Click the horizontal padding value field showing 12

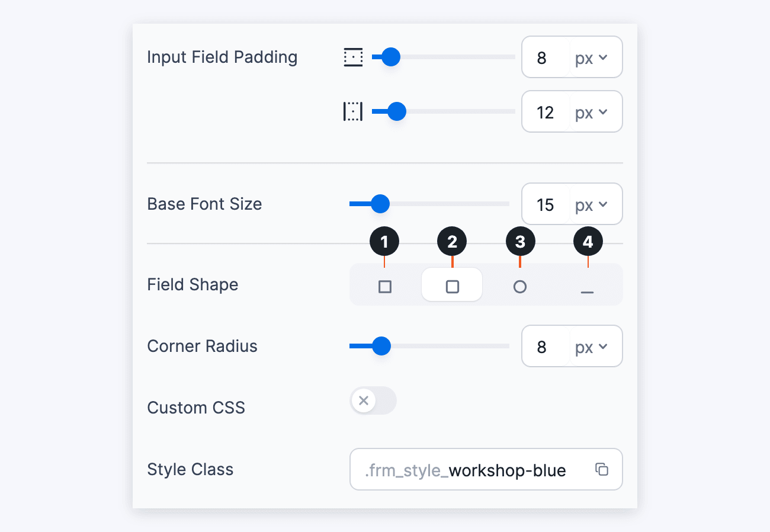[x=546, y=112]
